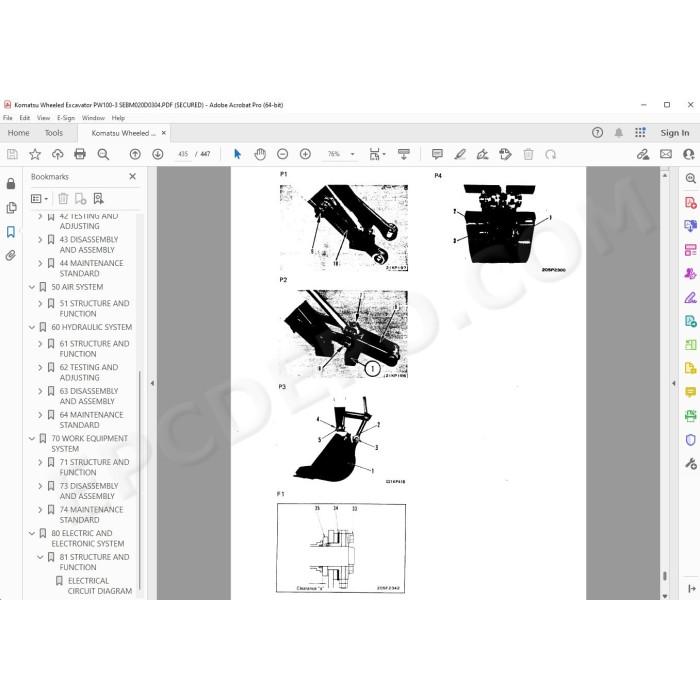Open Window menu
Viewport: 700px width, 700px height.
[93, 118]
